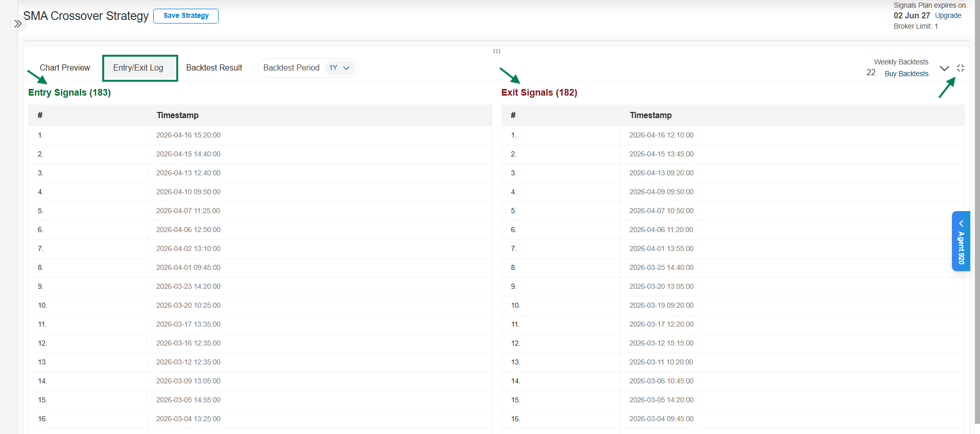
Task: Select the Entry/Exit Log tab
Action: coord(138,68)
